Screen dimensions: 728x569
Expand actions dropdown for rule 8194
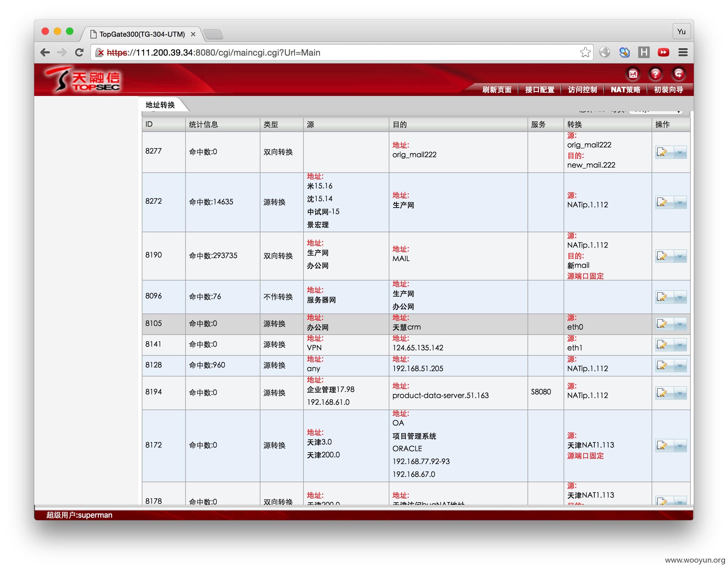point(680,393)
